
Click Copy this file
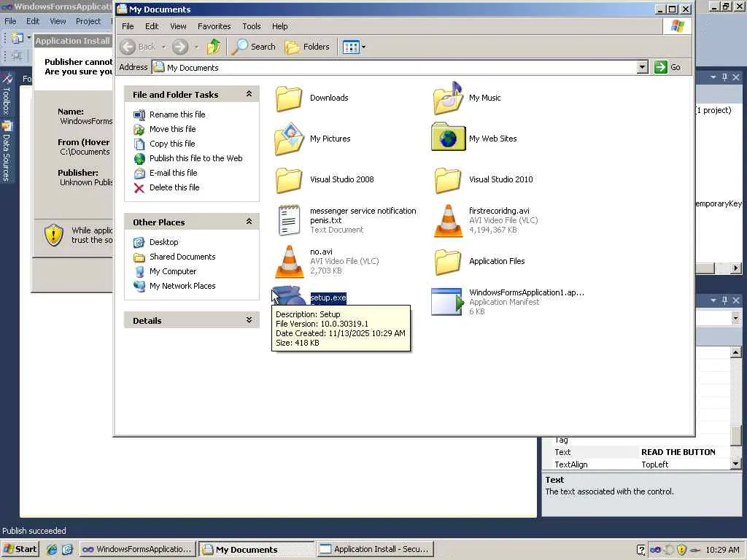pyautogui.click(x=172, y=144)
